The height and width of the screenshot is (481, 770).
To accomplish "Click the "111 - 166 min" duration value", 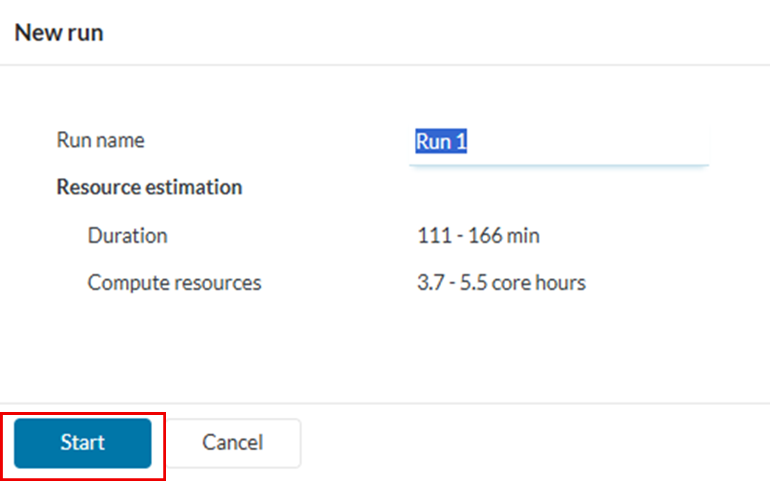I will 478,236.
